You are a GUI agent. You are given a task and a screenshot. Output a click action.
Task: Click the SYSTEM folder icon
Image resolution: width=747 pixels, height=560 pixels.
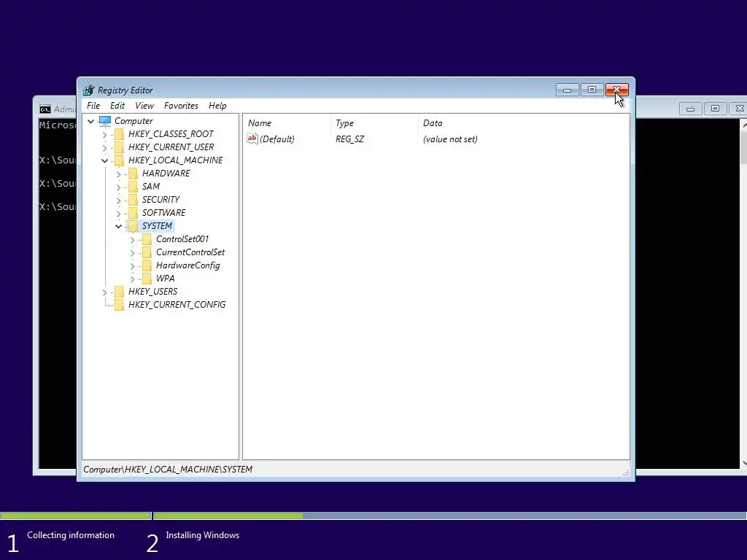coord(133,226)
